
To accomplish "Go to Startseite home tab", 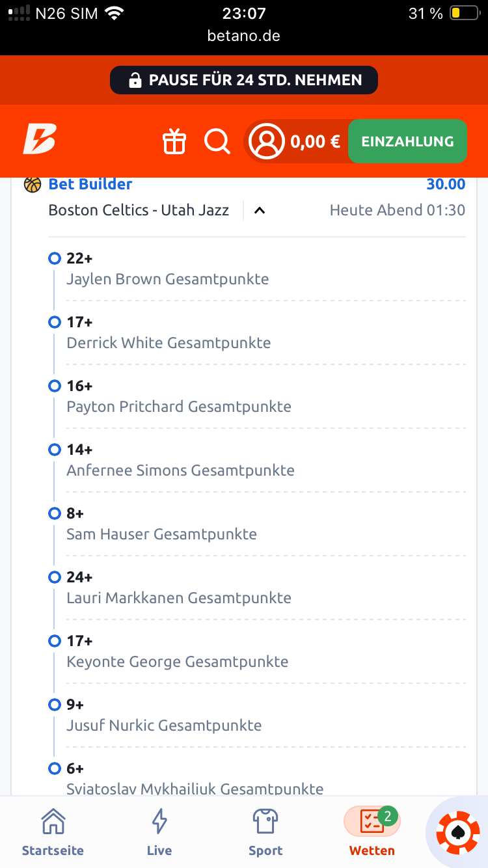I will coord(53,832).
